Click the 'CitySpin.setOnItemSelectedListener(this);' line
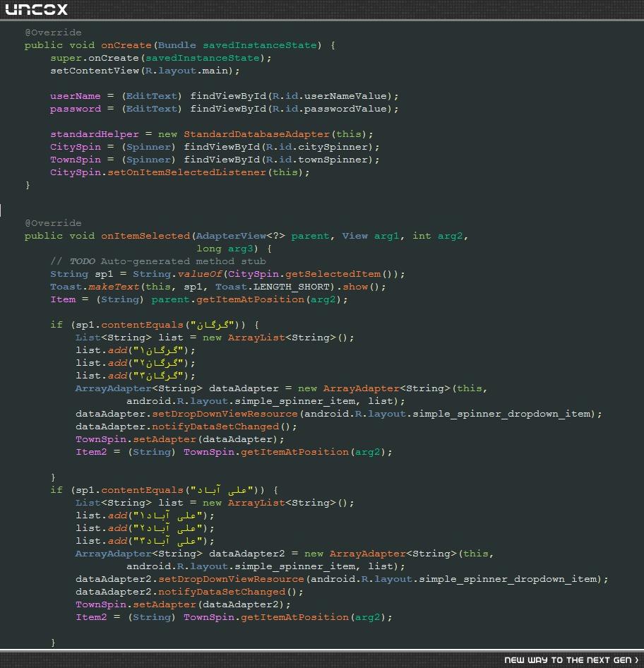This screenshot has width=644, height=668. 180,172
